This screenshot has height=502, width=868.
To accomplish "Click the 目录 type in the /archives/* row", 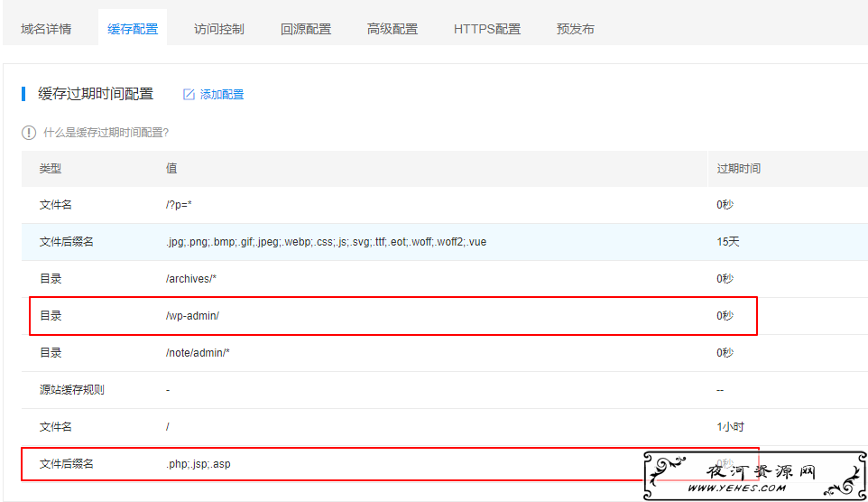I will tap(51, 279).
